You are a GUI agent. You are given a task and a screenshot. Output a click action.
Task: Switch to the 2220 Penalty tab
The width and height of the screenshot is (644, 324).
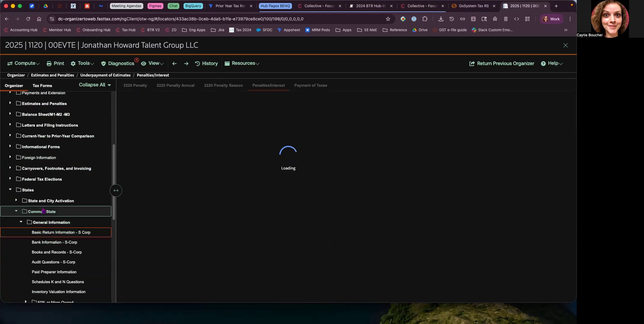(135, 85)
